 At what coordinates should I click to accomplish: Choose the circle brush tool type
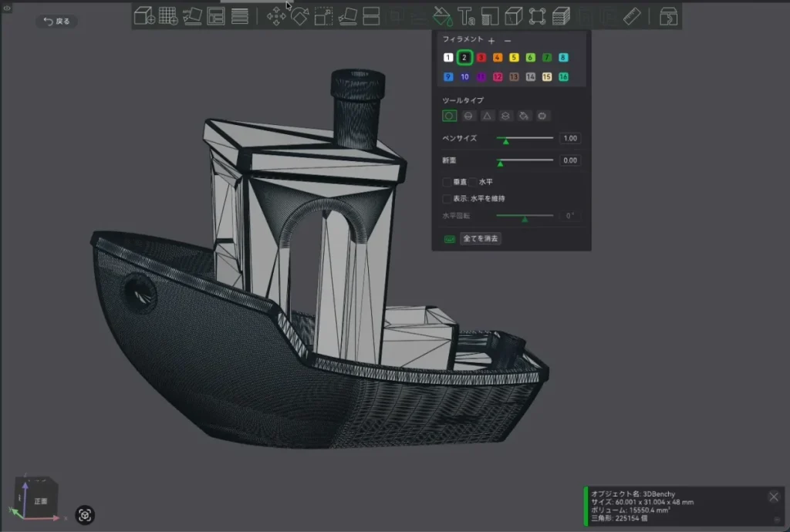[450, 116]
